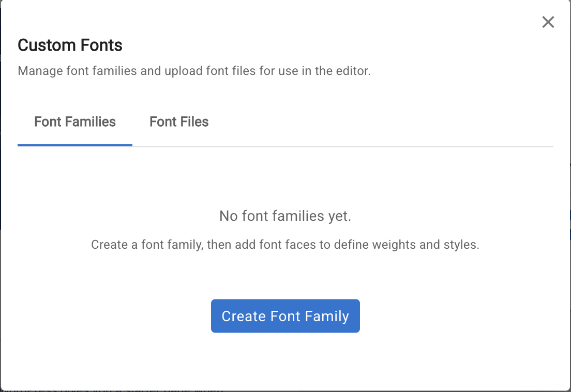Close the Custom Fonts dialog
This screenshot has height=392, width=571.
[x=548, y=22]
